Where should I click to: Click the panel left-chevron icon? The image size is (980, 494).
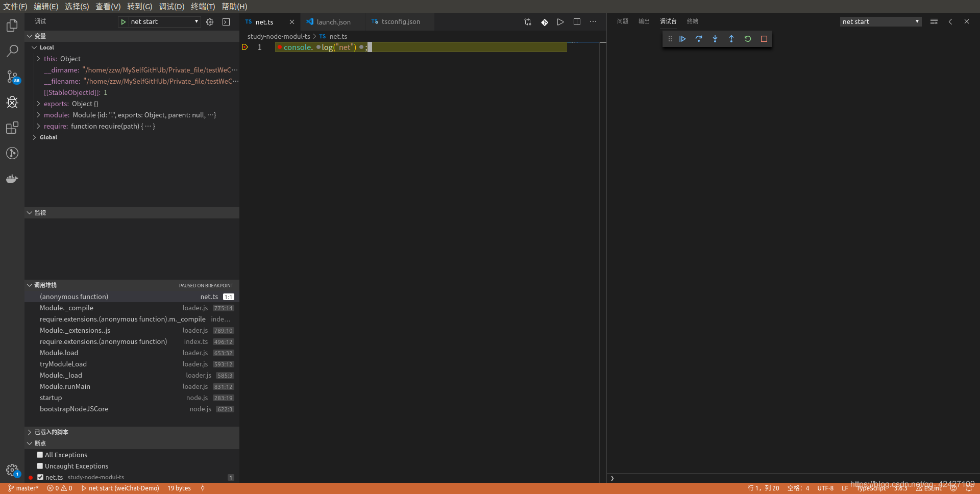(950, 22)
